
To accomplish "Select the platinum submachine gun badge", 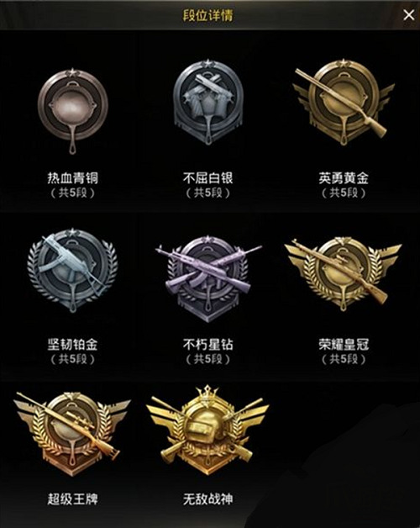I will (73, 271).
